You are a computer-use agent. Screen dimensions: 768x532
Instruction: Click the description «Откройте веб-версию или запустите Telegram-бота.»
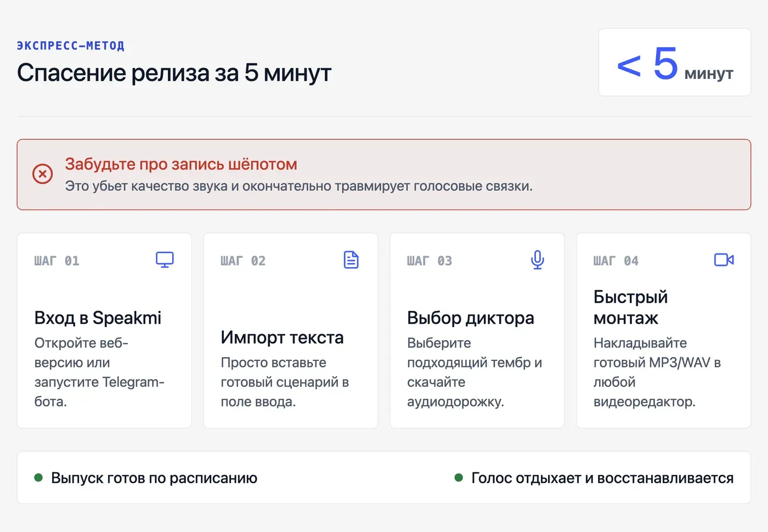click(99, 372)
